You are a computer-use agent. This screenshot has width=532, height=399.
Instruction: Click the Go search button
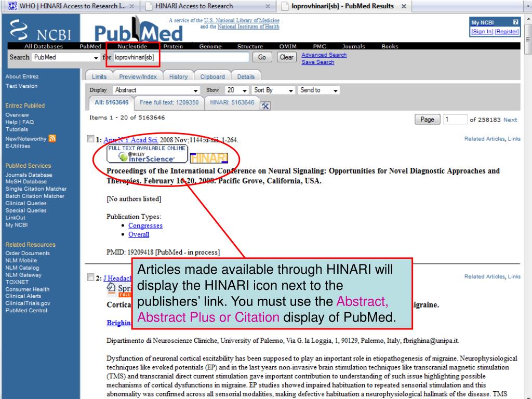(262, 57)
